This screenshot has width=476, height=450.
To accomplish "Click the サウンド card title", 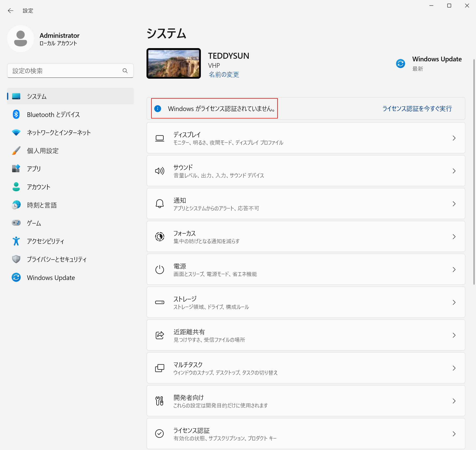I will 183,167.
